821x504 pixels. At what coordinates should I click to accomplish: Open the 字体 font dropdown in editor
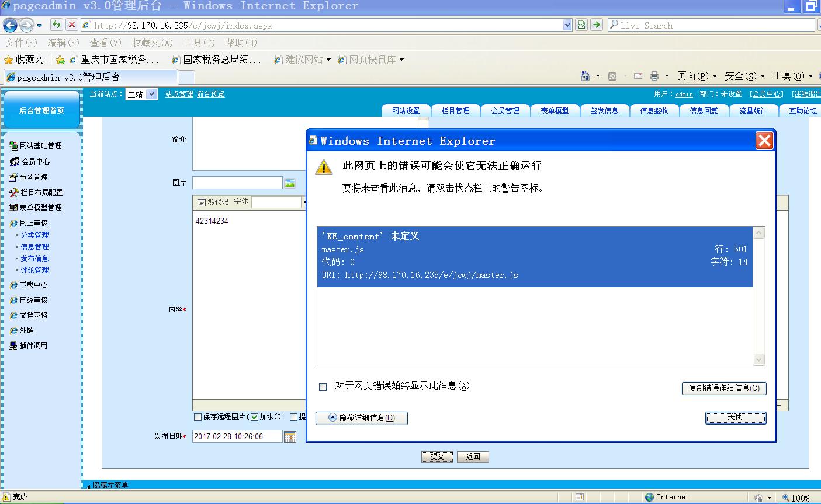click(304, 203)
